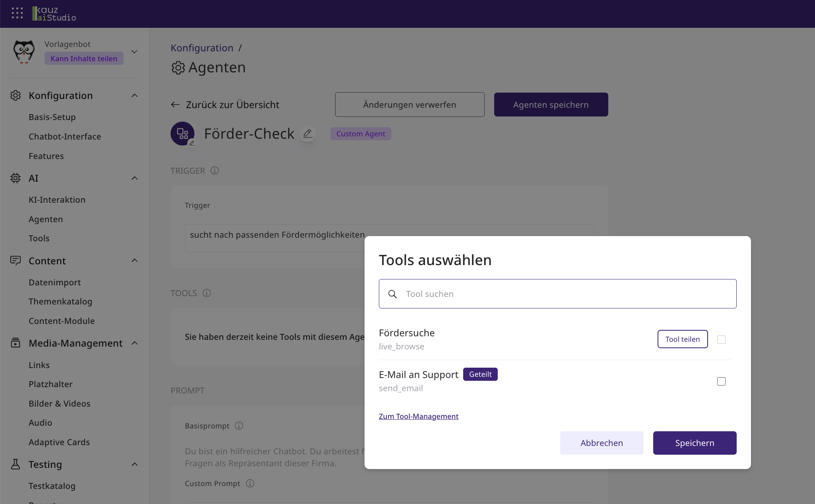Click the Basisprompt info icon
Screen dimensions: 815x504
(x=239, y=426)
